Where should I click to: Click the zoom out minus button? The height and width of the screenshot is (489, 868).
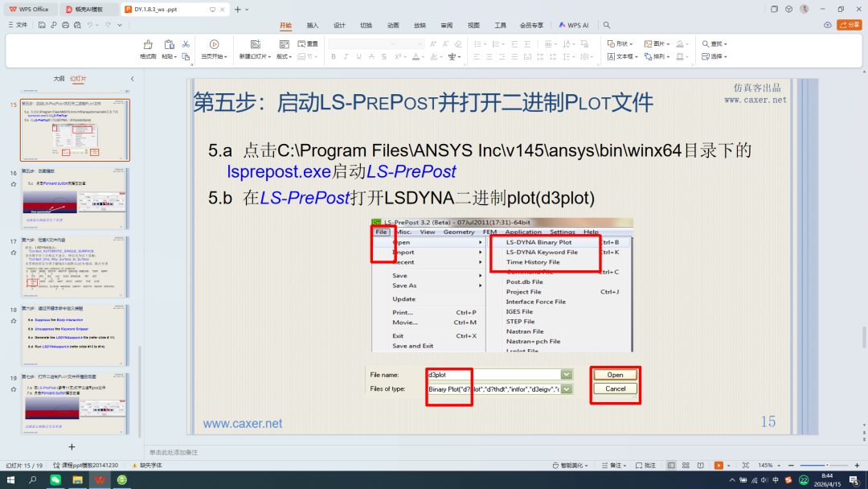(x=791, y=465)
